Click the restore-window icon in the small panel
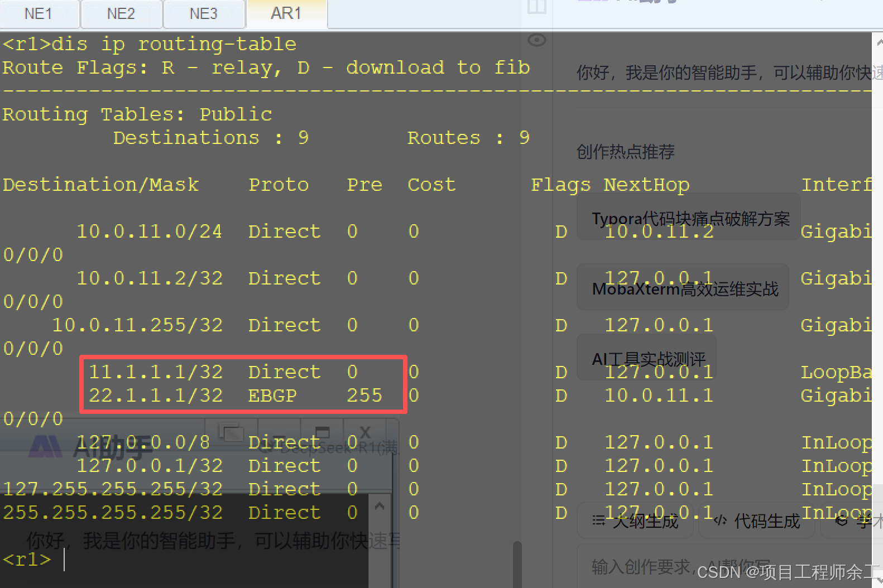883x588 pixels. [x=230, y=433]
